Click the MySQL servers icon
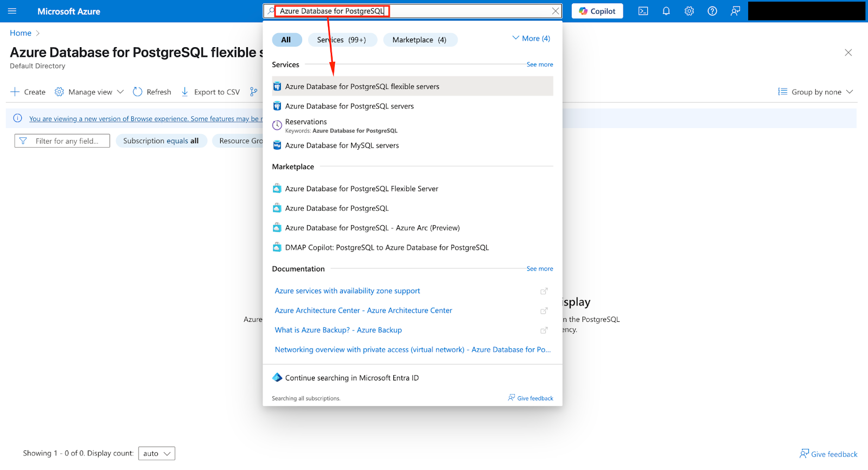The image size is (868, 470). (277, 145)
